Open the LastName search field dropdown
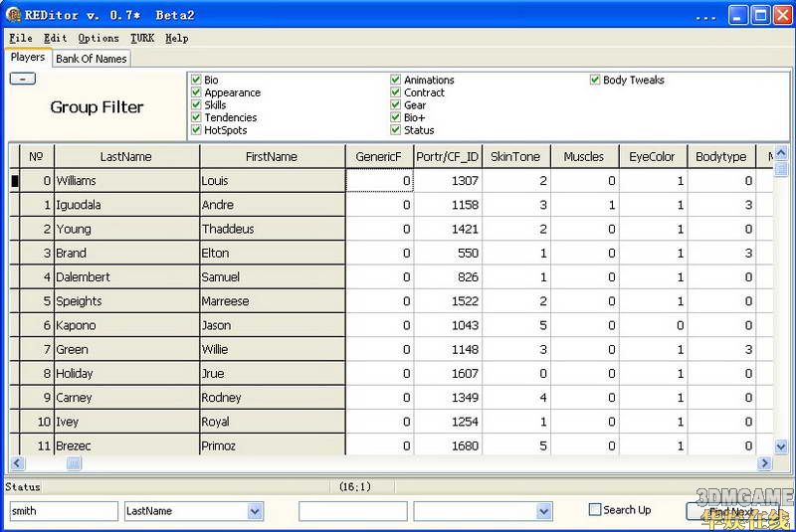Viewport: 796px width, 532px height. click(x=256, y=511)
